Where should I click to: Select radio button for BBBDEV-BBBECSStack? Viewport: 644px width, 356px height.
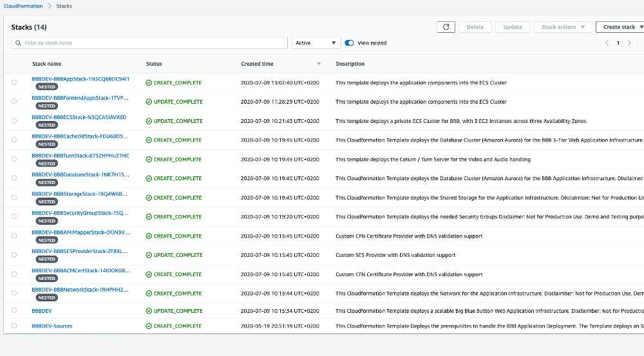pos(14,121)
